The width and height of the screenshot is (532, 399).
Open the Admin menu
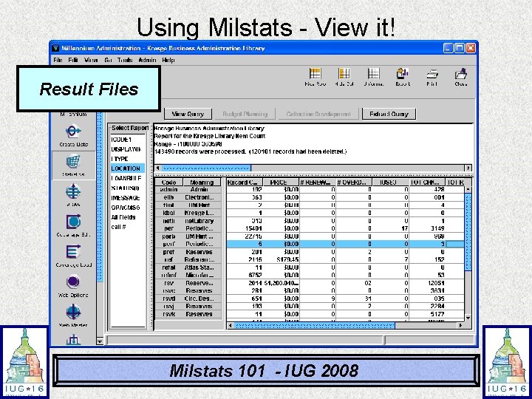coord(147,60)
